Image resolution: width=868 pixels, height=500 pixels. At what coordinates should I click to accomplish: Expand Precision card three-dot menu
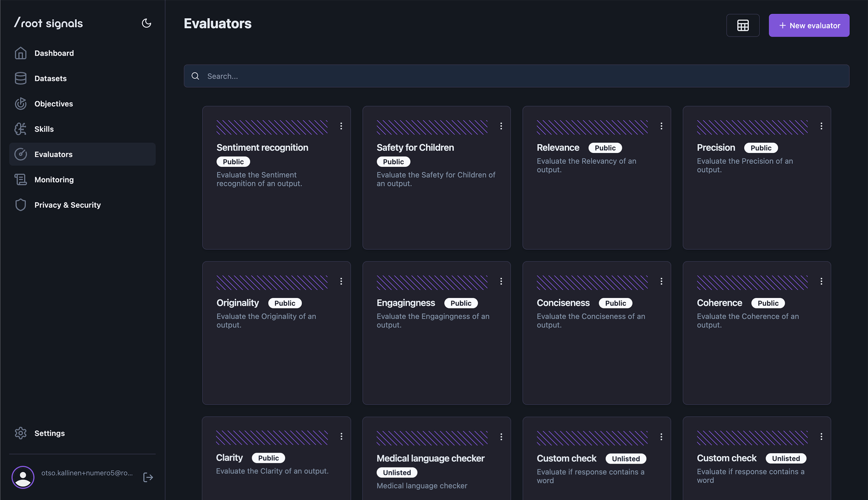(x=821, y=126)
